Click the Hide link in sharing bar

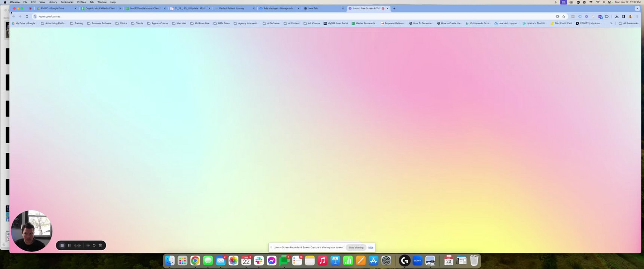click(x=371, y=247)
